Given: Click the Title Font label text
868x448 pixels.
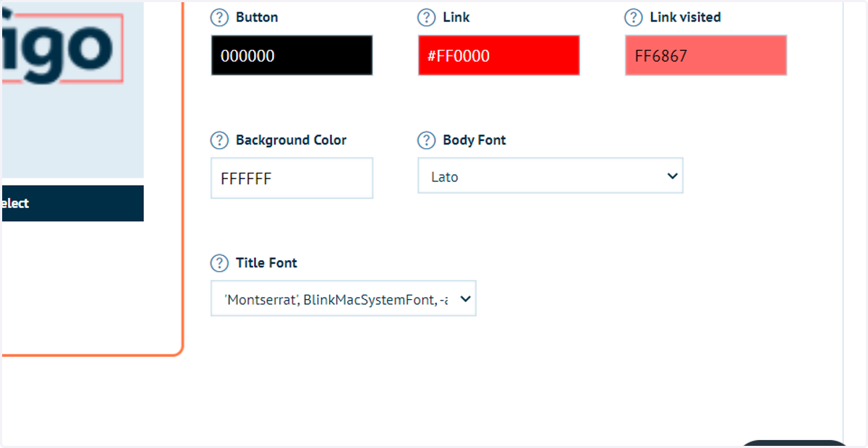Looking at the screenshot, I should pyautogui.click(x=266, y=263).
